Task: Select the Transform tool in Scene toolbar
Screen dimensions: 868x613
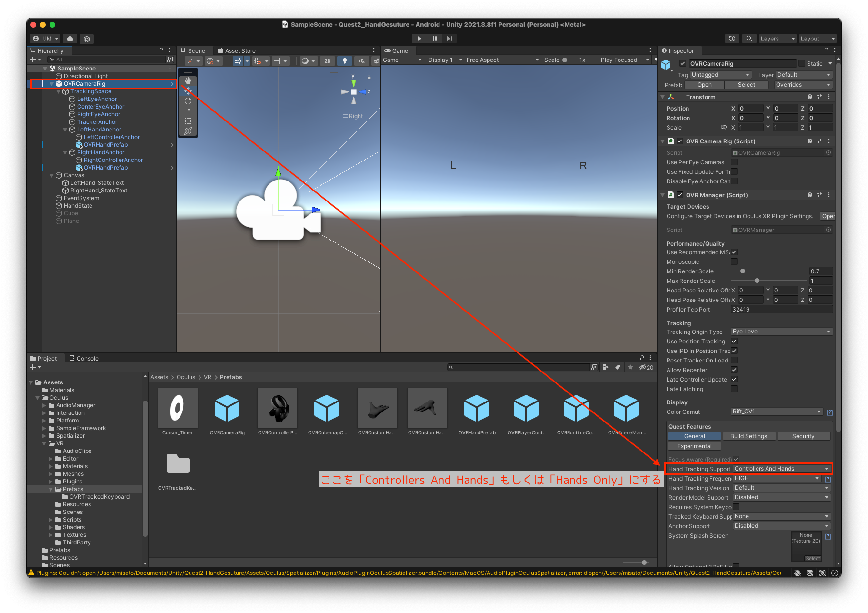Action: coord(188,131)
